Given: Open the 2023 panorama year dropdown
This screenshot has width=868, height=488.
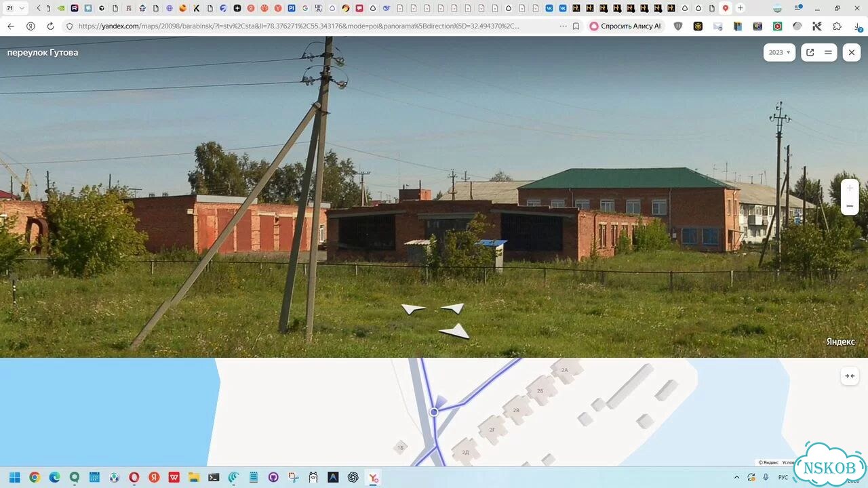Looking at the screenshot, I should pyautogui.click(x=779, y=52).
